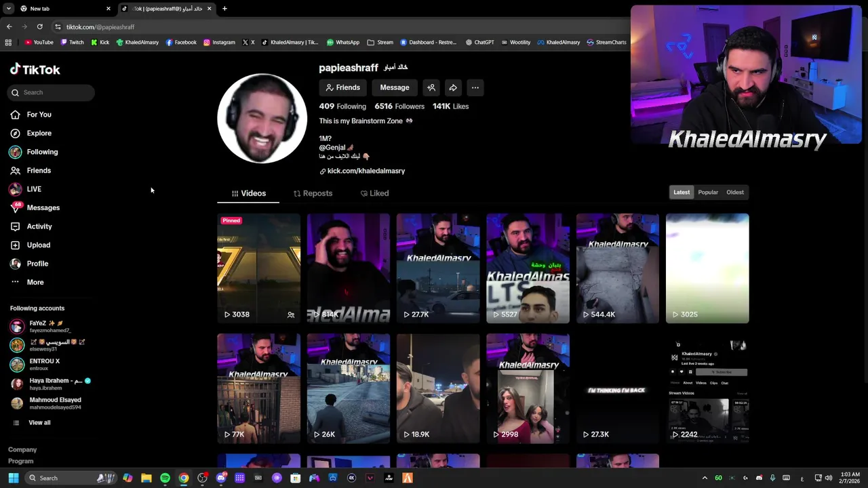The width and height of the screenshot is (868, 488).
Task: Open the pinned video with 3038 views
Action: coord(258,268)
